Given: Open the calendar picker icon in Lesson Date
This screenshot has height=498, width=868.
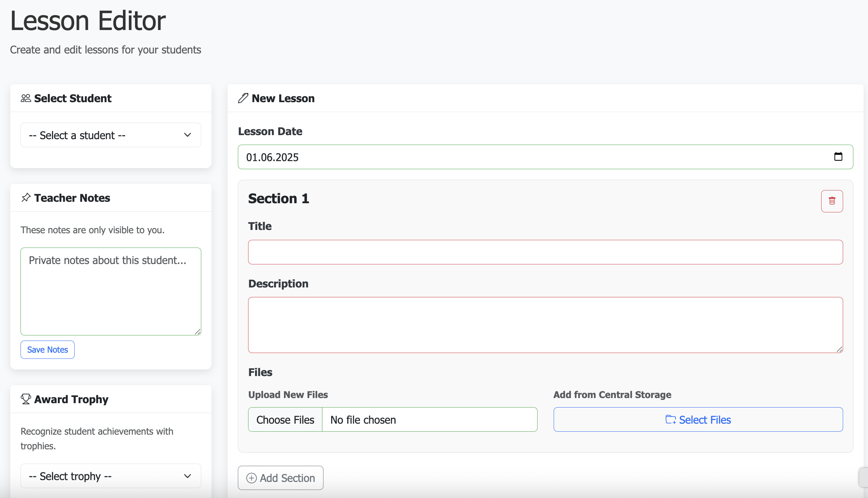Looking at the screenshot, I should [x=838, y=157].
